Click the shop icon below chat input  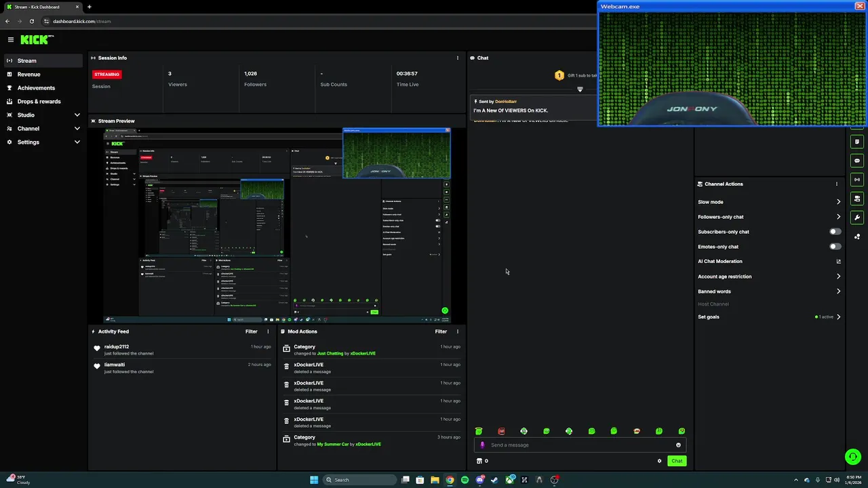click(479, 461)
